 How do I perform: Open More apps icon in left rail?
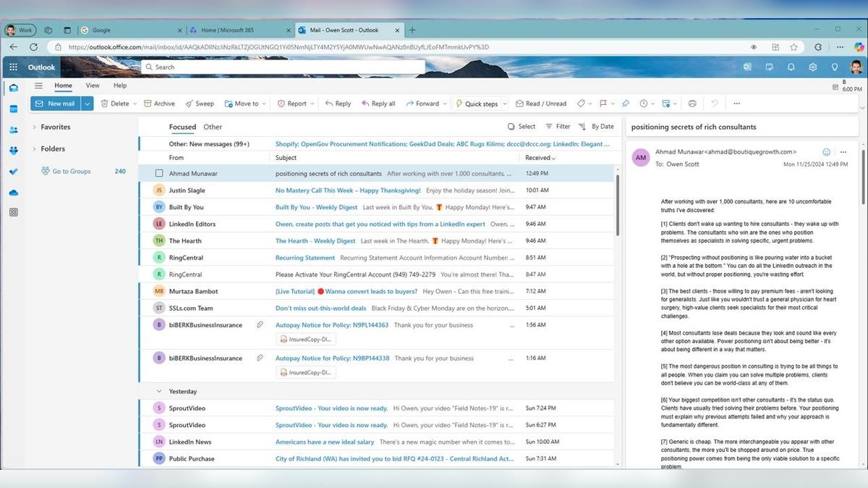(x=13, y=213)
